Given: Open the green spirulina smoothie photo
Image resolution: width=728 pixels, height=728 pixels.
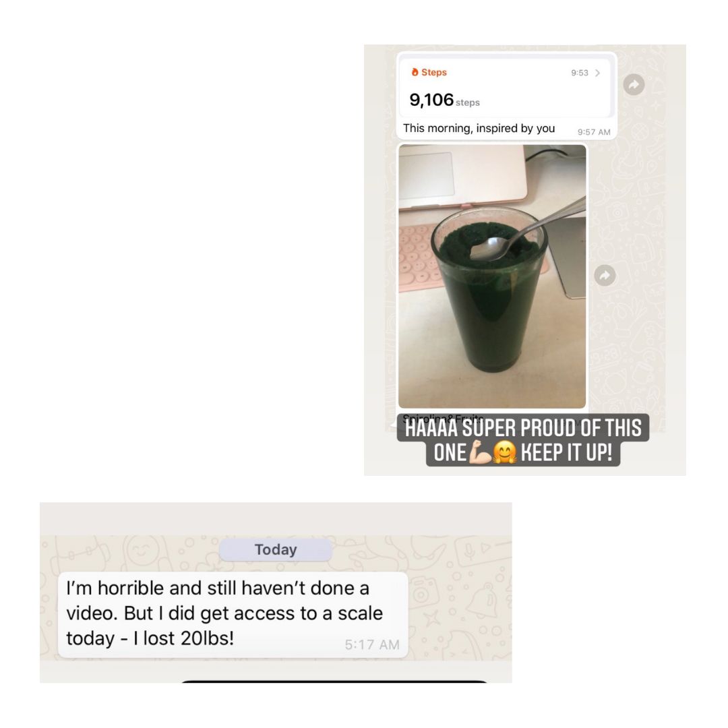Looking at the screenshot, I should [492, 276].
